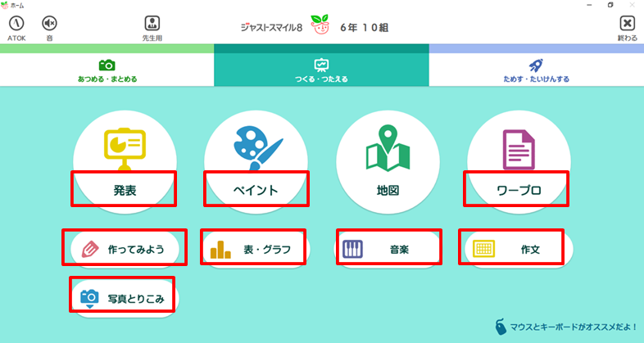Viewport: 644px width, 343px height.
Task: Open the 表・グラフ chart button
Action: [256, 249]
